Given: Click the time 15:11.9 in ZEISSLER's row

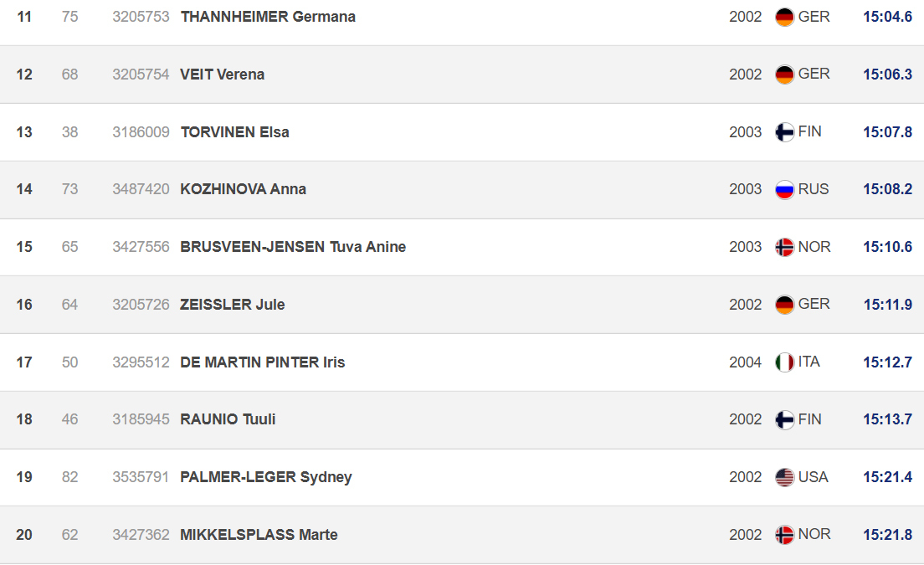Looking at the screenshot, I should coord(887,304).
